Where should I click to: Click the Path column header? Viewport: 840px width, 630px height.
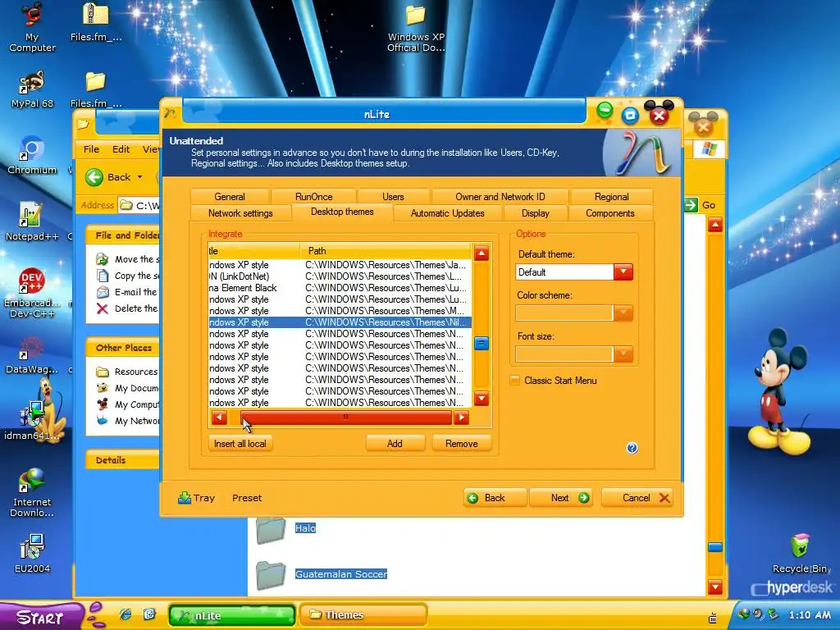pyautogui.click(x=386, y=251)
